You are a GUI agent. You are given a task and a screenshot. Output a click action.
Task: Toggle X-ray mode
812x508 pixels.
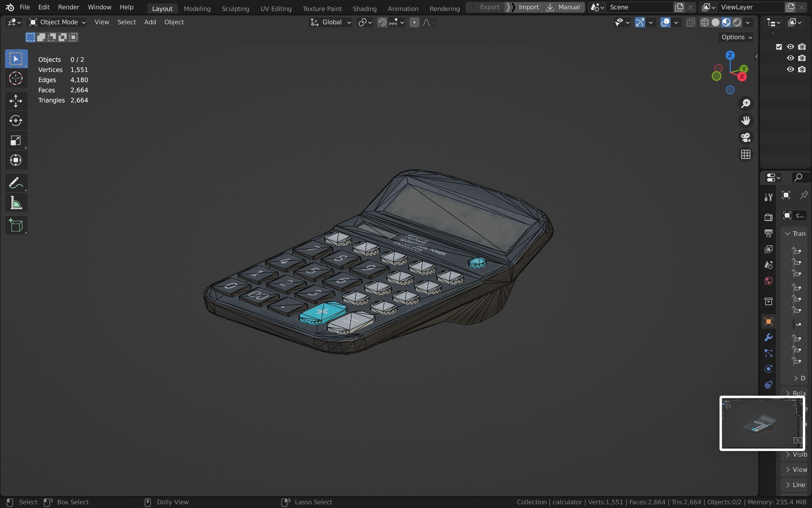click(690, 23)
